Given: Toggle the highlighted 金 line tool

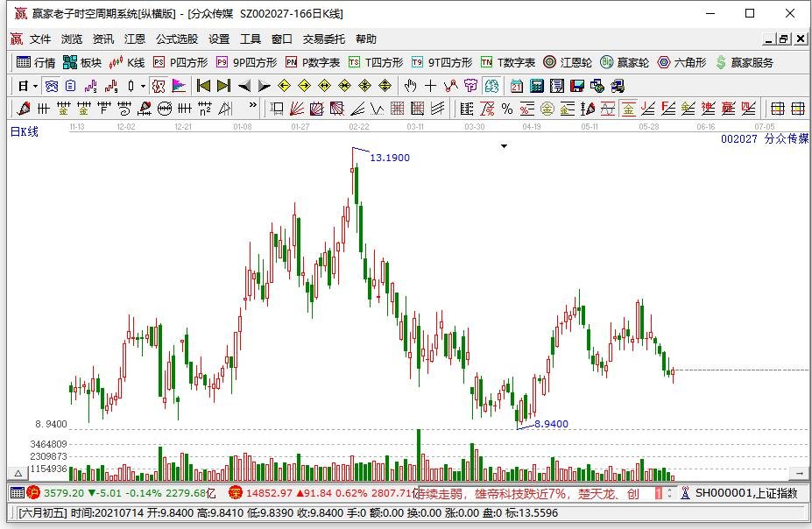Looking at the screenshot, I should (628, 109).
